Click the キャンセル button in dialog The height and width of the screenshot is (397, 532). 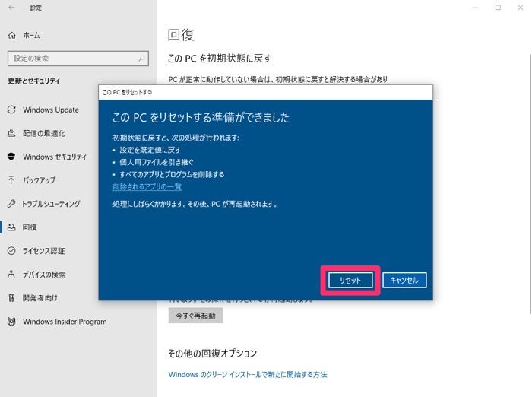[x=404, y=280]
